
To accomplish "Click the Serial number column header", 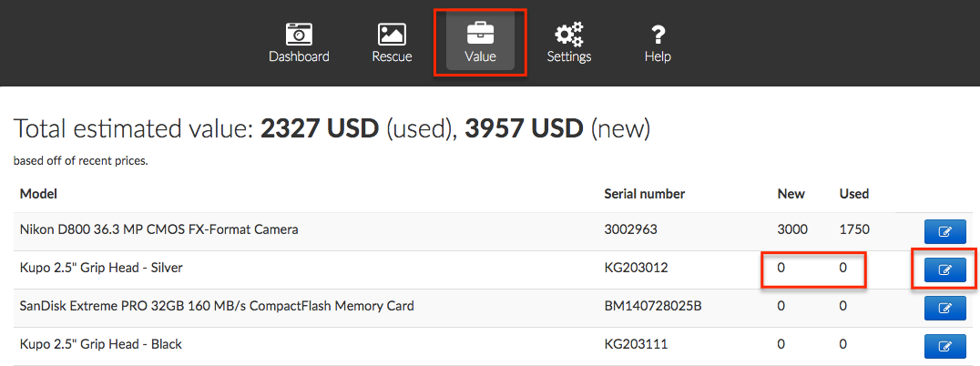I will [x=644, y=194].
